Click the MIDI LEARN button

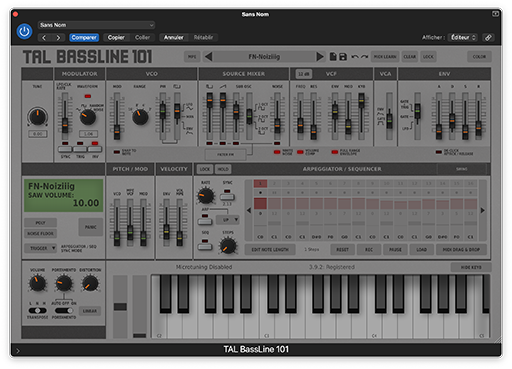pyautogui.click(x=385, y=57)
